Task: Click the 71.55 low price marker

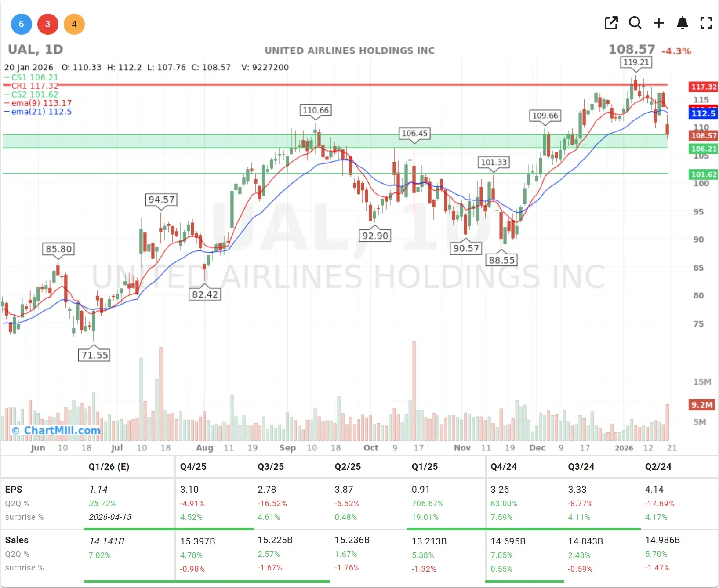Action: 94,355
